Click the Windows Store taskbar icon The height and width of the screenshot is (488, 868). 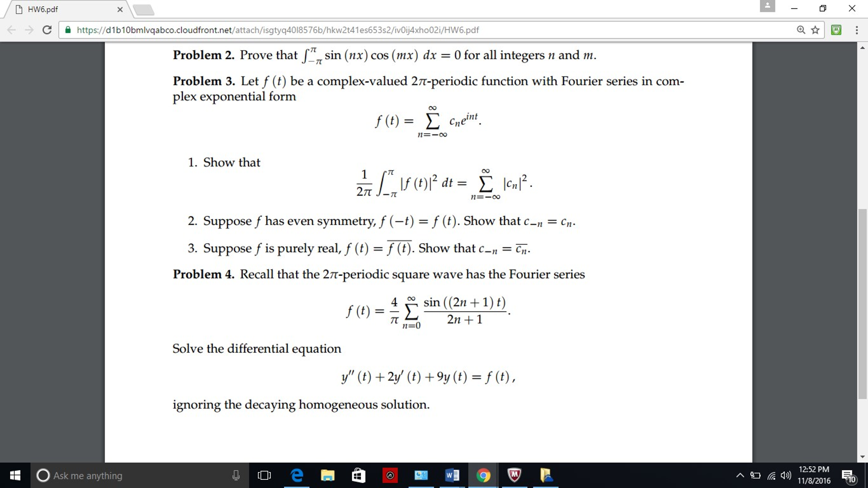[356, 475]
